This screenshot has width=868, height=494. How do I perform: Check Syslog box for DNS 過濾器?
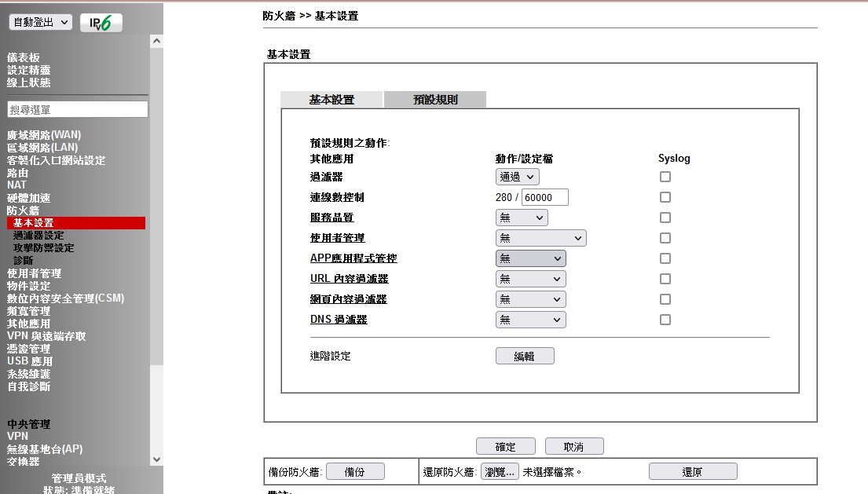(665, 320)
